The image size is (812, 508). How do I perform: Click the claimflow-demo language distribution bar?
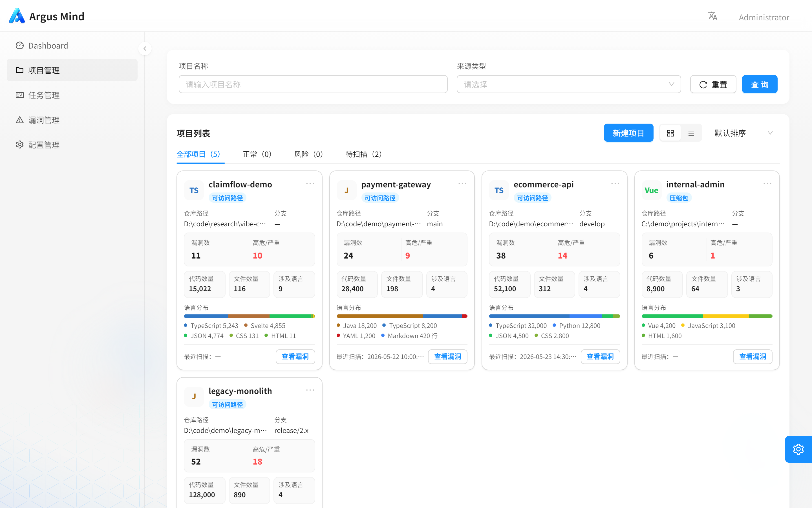coord(249,316)
